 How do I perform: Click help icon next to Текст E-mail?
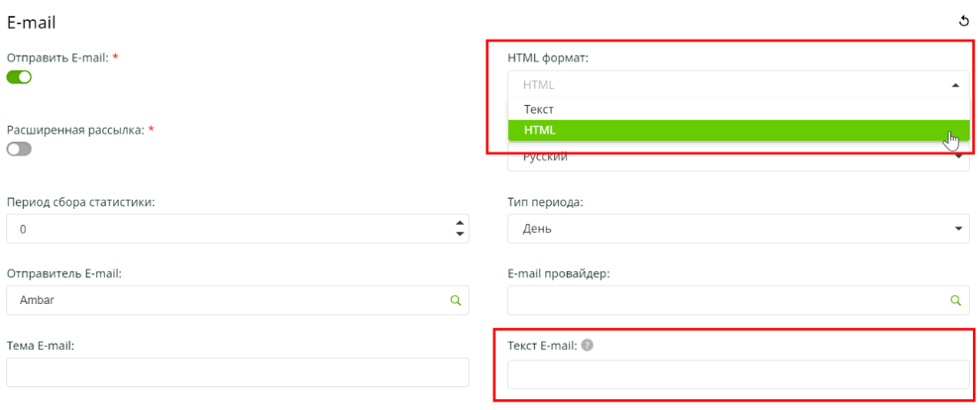point(587,345)
